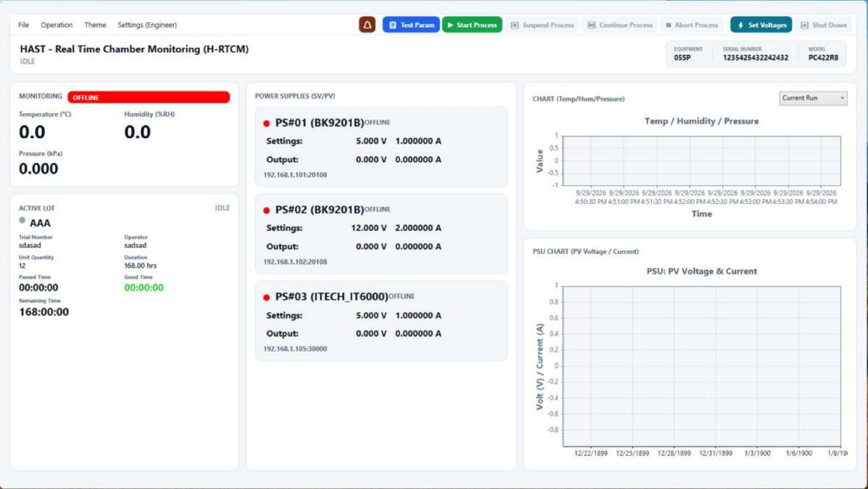
Task: Click the Shut Down button
Action: click(823, 25)
